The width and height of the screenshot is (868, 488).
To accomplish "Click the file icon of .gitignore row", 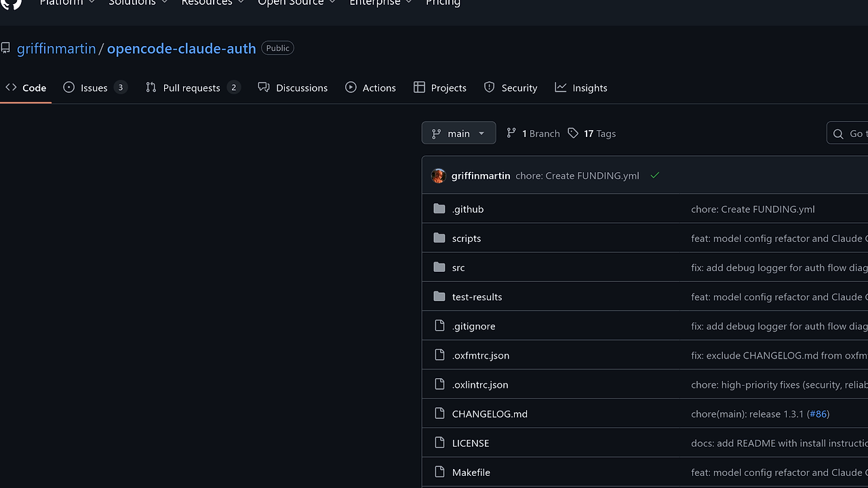I will (x=439, y=326).
